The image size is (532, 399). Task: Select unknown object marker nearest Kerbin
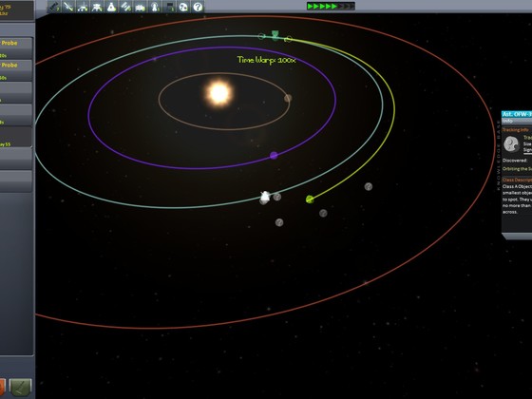pyautogui.click(x=277, y=197)
